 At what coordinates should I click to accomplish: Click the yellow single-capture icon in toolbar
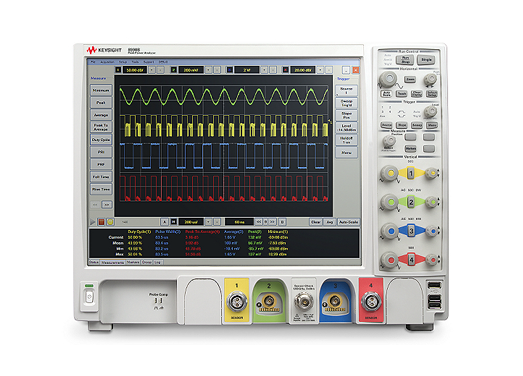(110, 222)
